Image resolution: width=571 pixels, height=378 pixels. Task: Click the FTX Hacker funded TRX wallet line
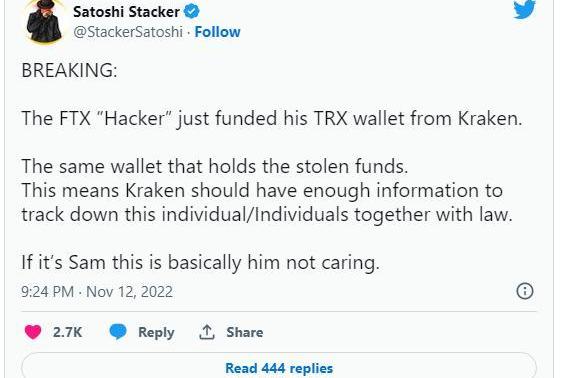tap(272, 118)
